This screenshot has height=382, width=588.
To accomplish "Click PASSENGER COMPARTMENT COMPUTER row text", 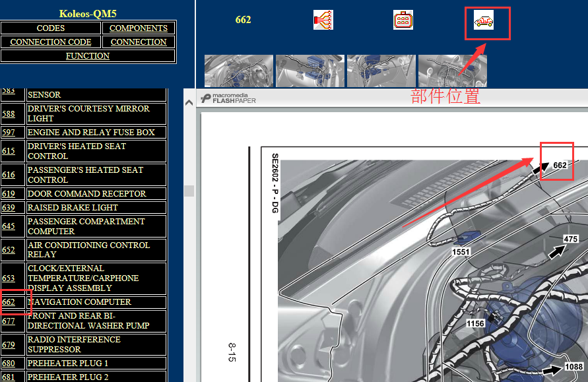I will click(86, 226).
